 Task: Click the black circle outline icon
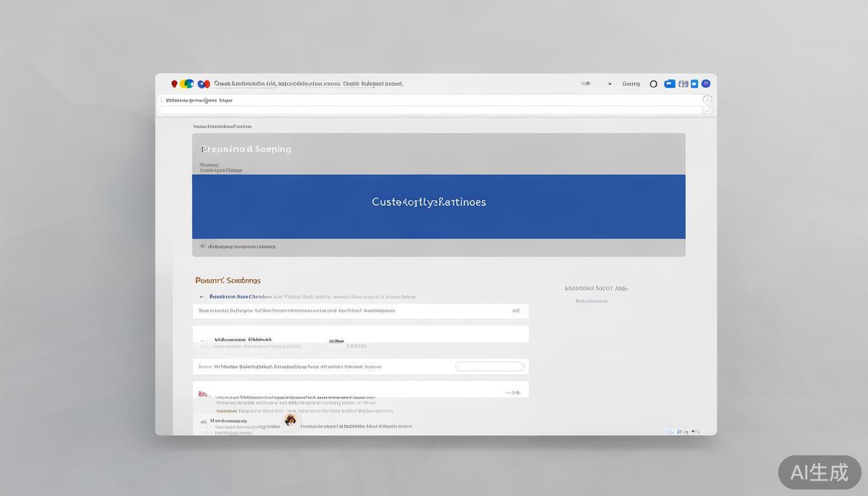(x=653, y=84)
